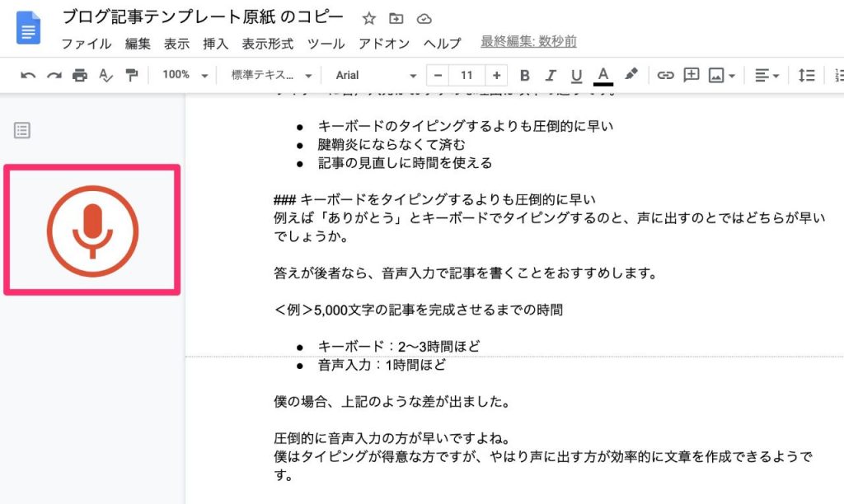The height and width of the screenshot is (504, 844).
Task: Toggle italic formatting
Action: pyautogui.click(x=551, y=76)
